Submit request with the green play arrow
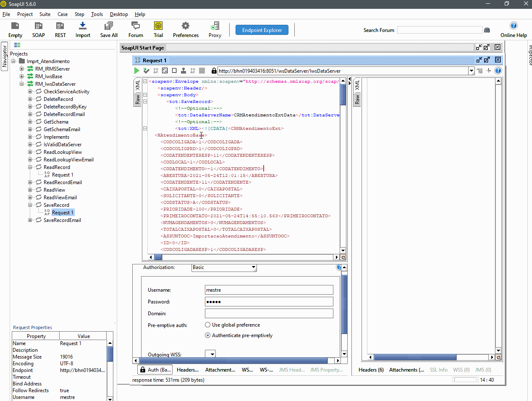The width and height of the screenshot is (532, 401). pos(136,71)
